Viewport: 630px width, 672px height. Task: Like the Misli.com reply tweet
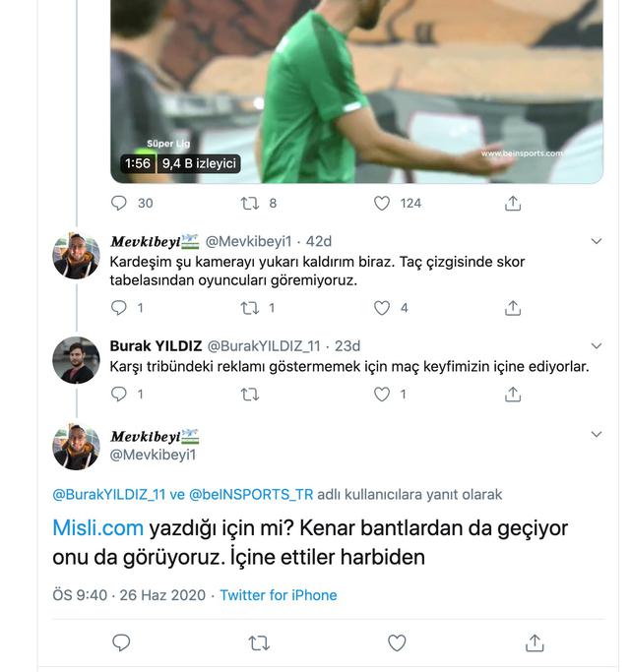point(397,642)
